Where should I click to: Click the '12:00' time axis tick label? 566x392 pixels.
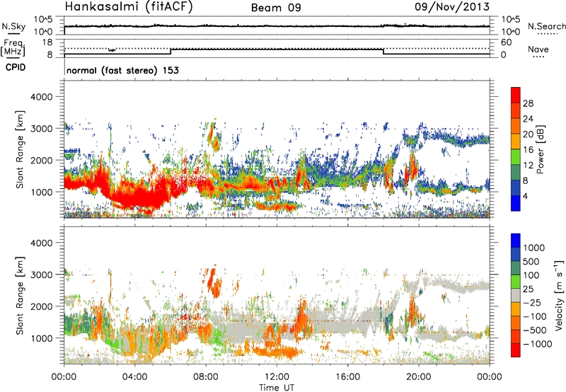point(277,377)
